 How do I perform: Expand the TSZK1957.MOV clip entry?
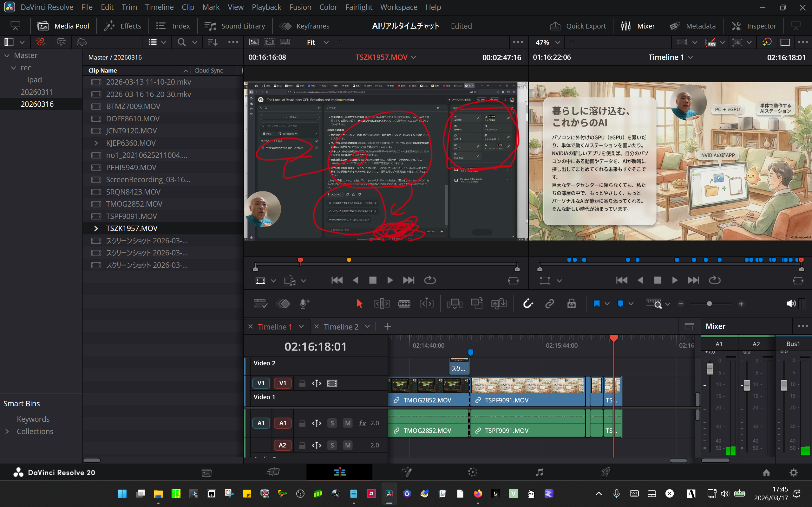pos(96,228)
